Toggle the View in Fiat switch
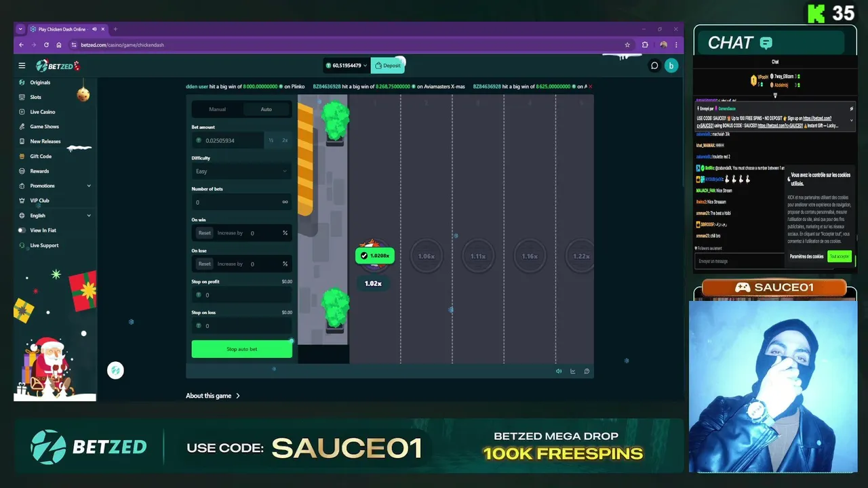868x488 pixels. click(22, 230)
